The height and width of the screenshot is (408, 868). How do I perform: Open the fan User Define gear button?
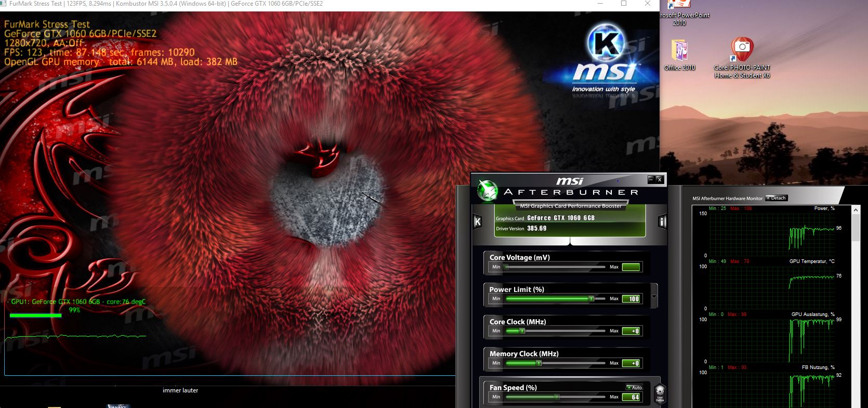tap(660, 393)
